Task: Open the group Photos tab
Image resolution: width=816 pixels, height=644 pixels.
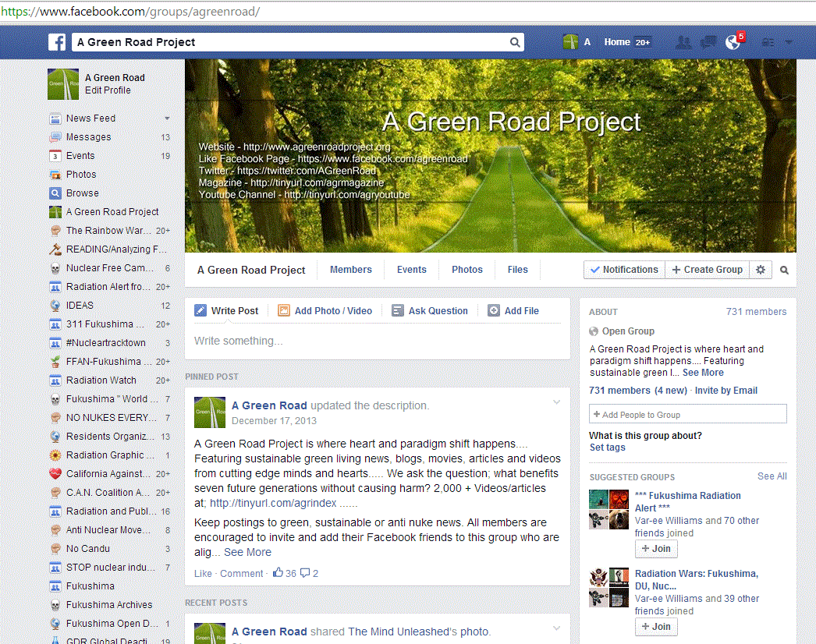Action: [467, 270]
